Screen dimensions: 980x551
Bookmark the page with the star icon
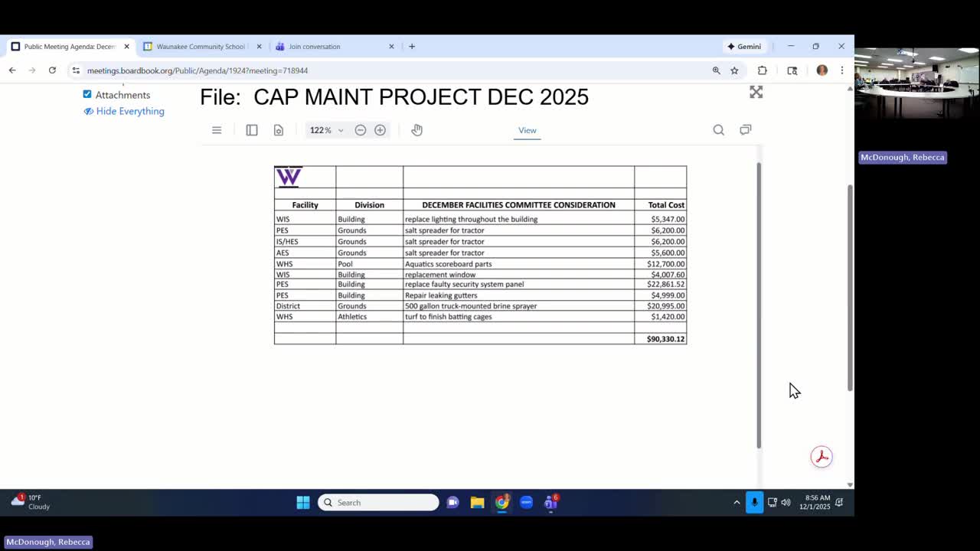point(734,70)
